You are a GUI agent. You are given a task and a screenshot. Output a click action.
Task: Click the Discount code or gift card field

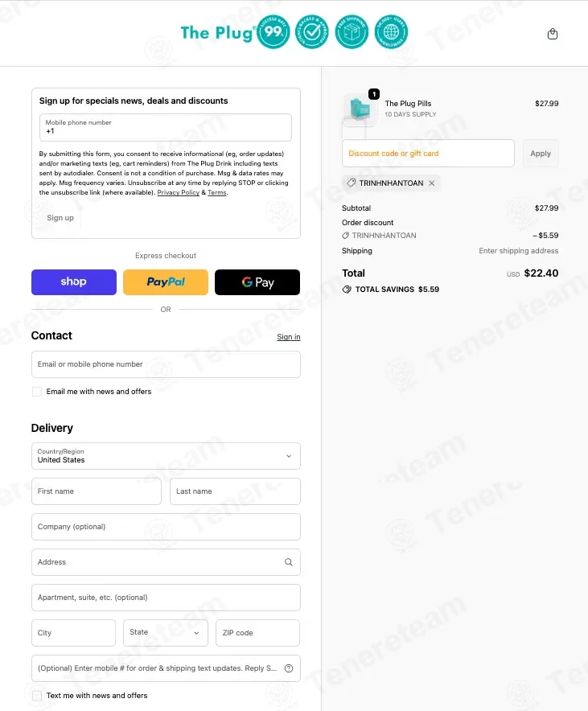[x=429, y=154]
